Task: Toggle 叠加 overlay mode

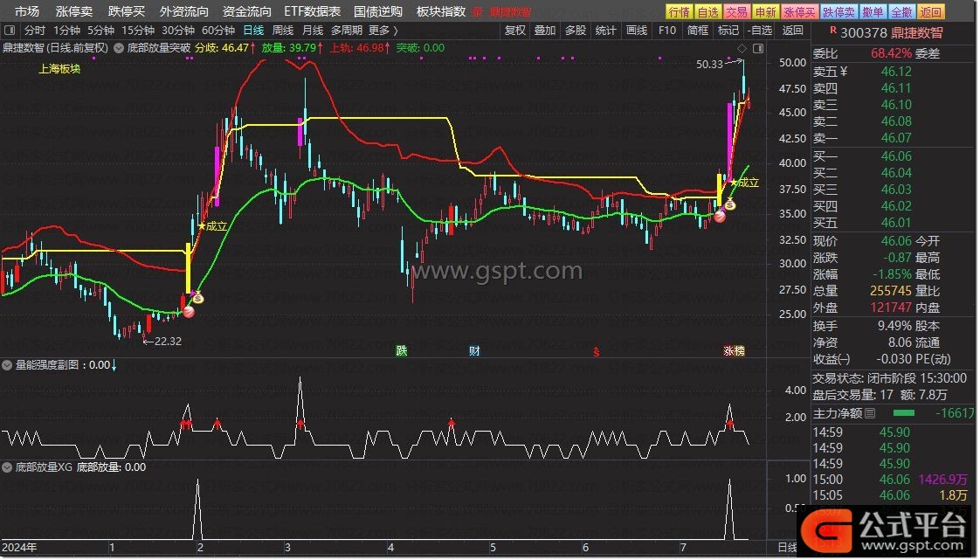Action: point(544,30)
